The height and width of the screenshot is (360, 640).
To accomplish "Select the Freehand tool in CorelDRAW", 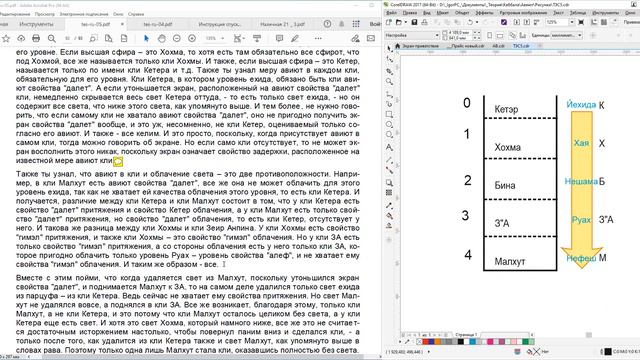I will [389, 94].
